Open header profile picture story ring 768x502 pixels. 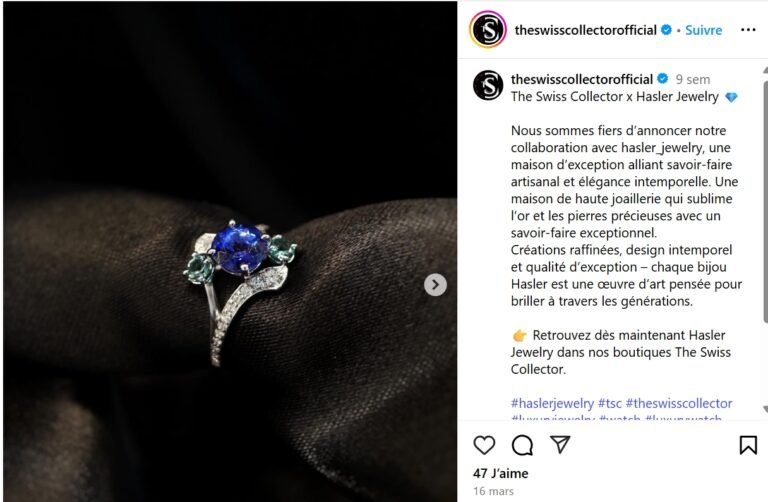pos(488,29)
